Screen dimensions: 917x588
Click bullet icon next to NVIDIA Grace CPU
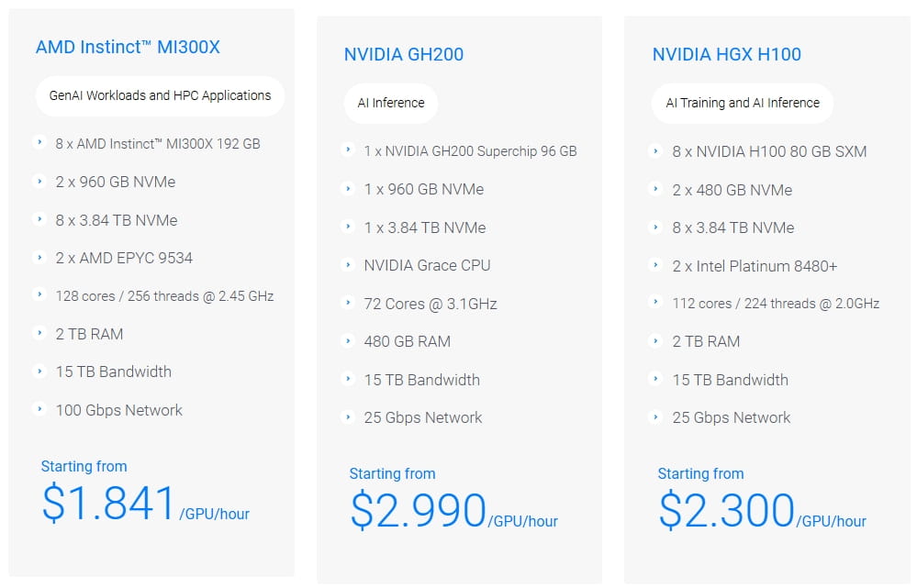(348, 264)
